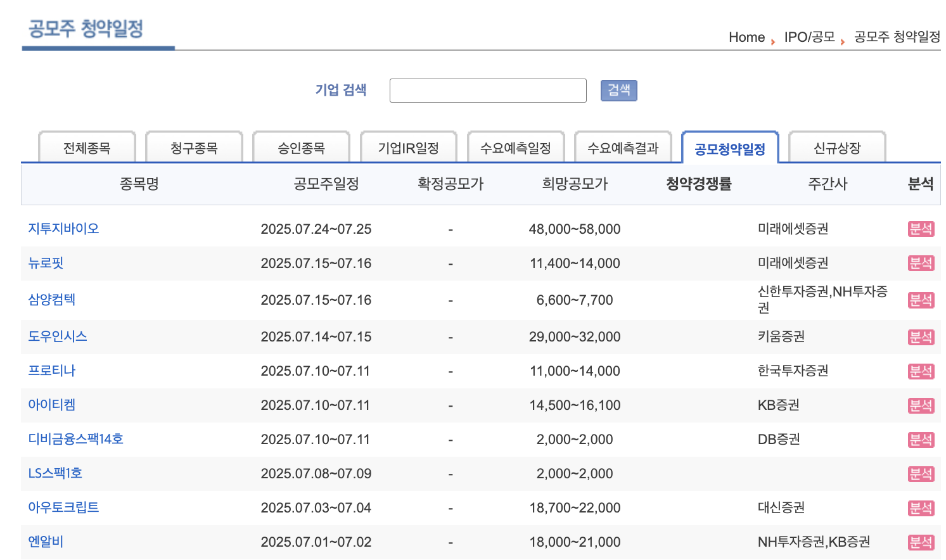Click the 기업 검색 search input field

pos(488,90)
